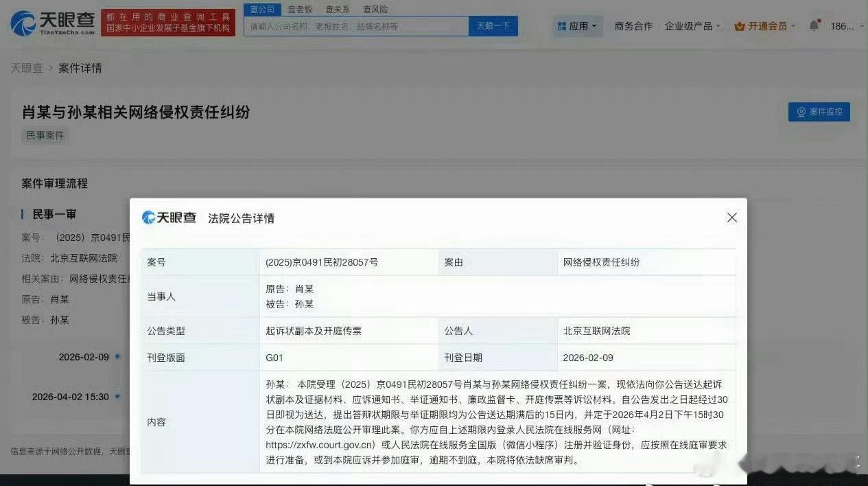Click the blue timeline dot beside 2026-04-02 15:30
The image size is (868, 486).
117,397
